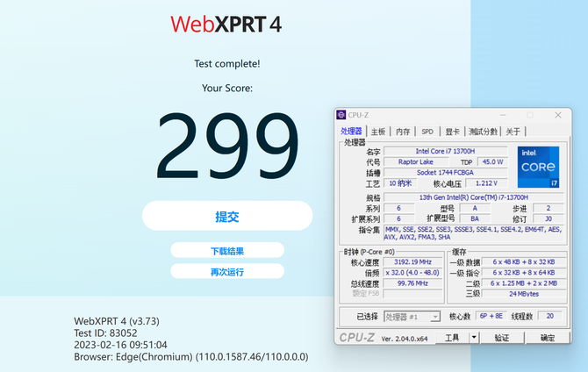The width and height of the screenshot is (588, 372).
Task: Click the 修订 value J0 field
Action: (549, 218)
